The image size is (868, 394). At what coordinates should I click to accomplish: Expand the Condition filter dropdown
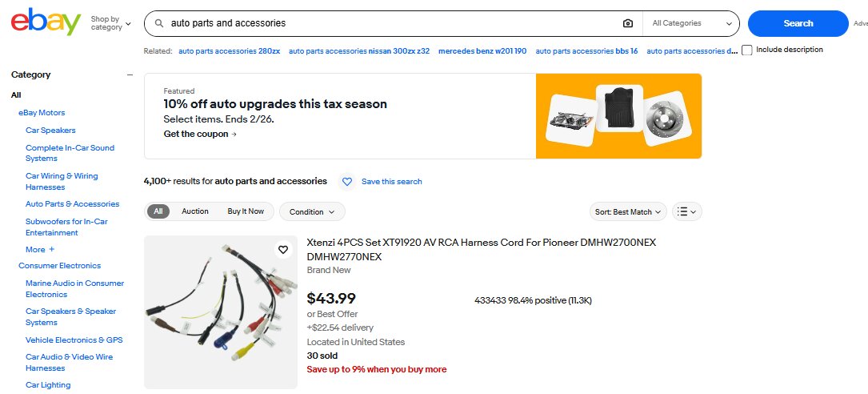coord(312,212)
